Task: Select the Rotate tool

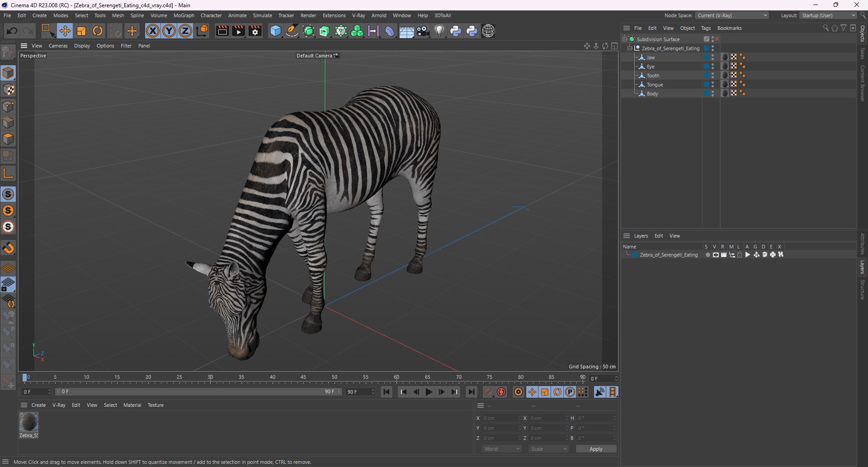Action: pos(98,31)
